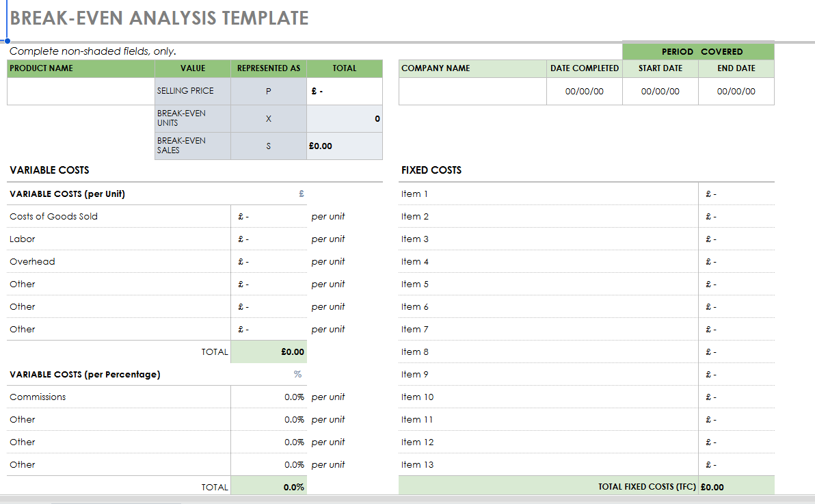Select the Item 9 label
Image resolution: width=815 pixels, height=504 pixels.
[x=415, y=375]
